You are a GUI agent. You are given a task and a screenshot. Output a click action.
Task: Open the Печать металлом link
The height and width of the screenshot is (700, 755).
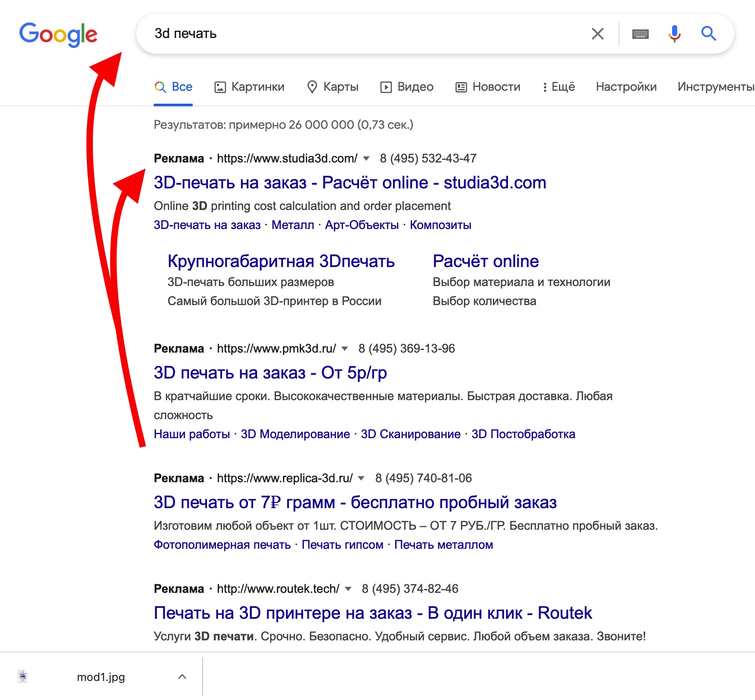click(x=443, y=545)
